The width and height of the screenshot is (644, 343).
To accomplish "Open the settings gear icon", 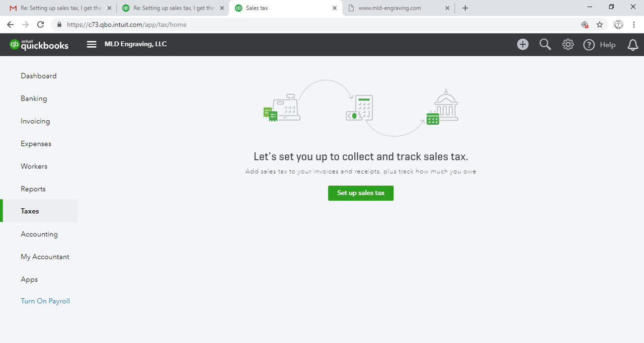I will [568, 44].
